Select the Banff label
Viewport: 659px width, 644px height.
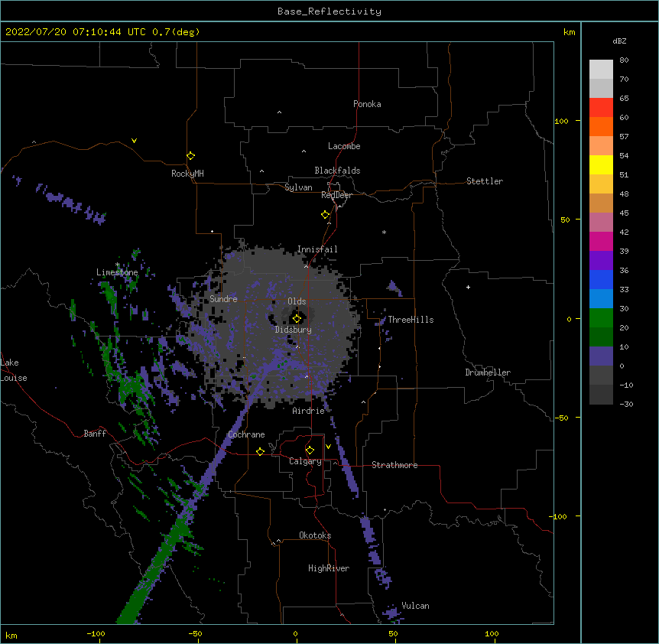[x=95, y=434]
